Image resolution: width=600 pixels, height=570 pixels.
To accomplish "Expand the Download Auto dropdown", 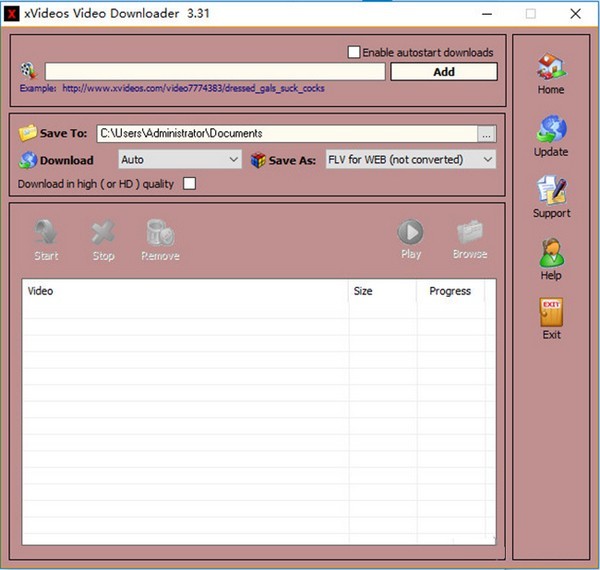I will [180, 159].
